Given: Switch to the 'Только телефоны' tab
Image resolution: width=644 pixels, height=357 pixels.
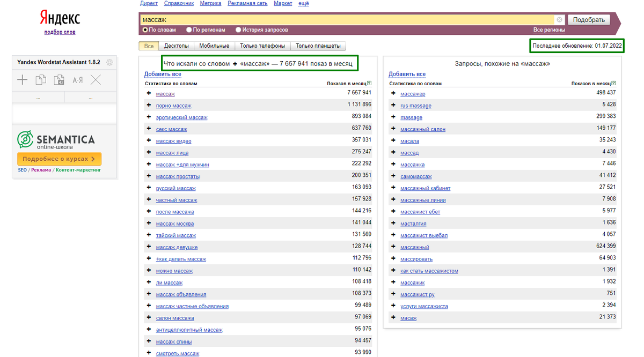Looking at the screenshot, I should coord(263,46).
